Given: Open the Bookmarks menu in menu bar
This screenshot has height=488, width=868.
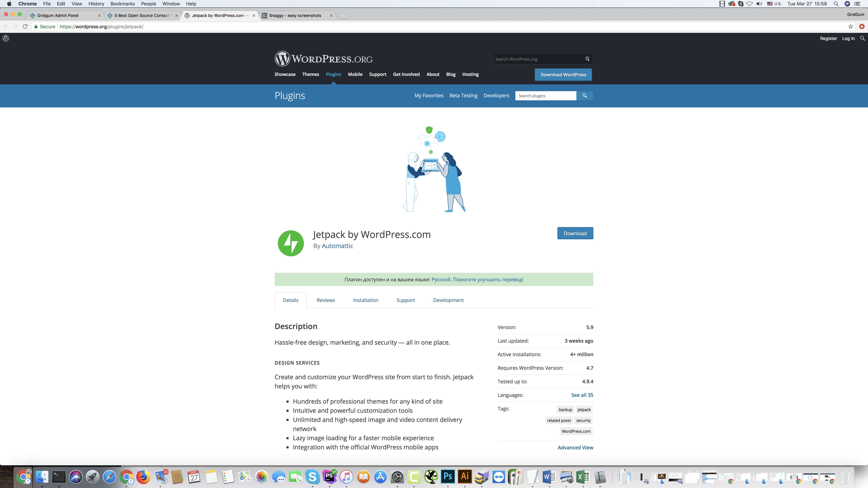Looking at the screenshot, I should [x=123, y=4].
